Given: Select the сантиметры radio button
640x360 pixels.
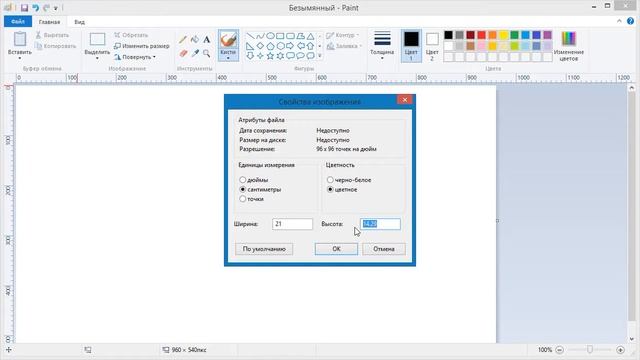Looking at the screenshot, I should point(242,189).
